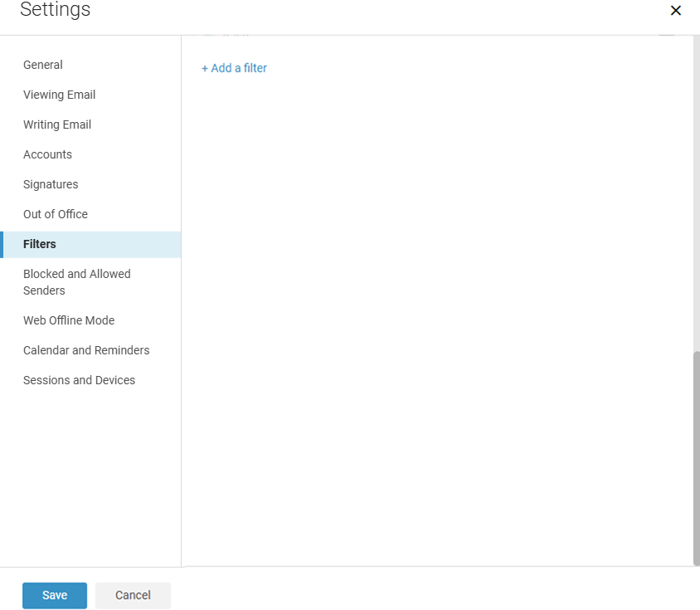
Task: Go to Web Offline Mode settings
Action: tap(69, 320)
